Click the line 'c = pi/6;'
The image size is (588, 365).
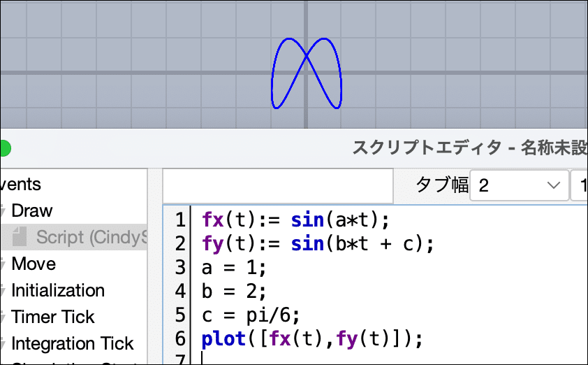click(x=251, y=315)
